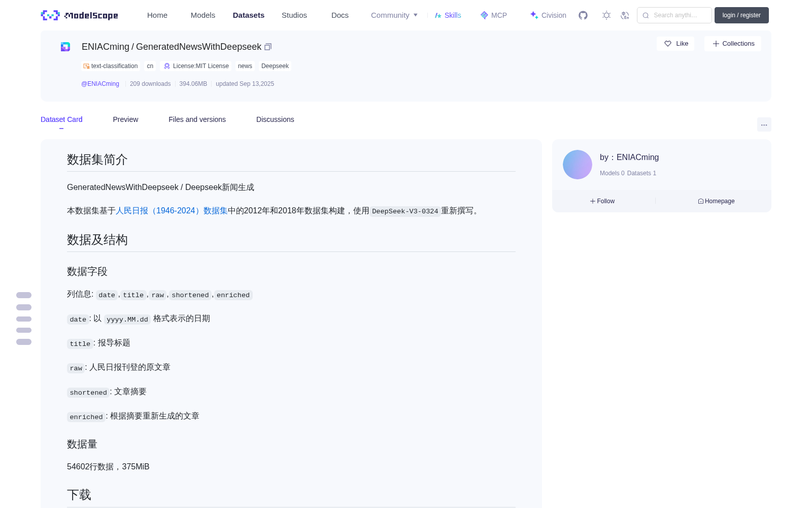Click the 'enriched' code tag in 列信息
The width and height of the screenshot is (812, 508).
click(x=233, y=295)
